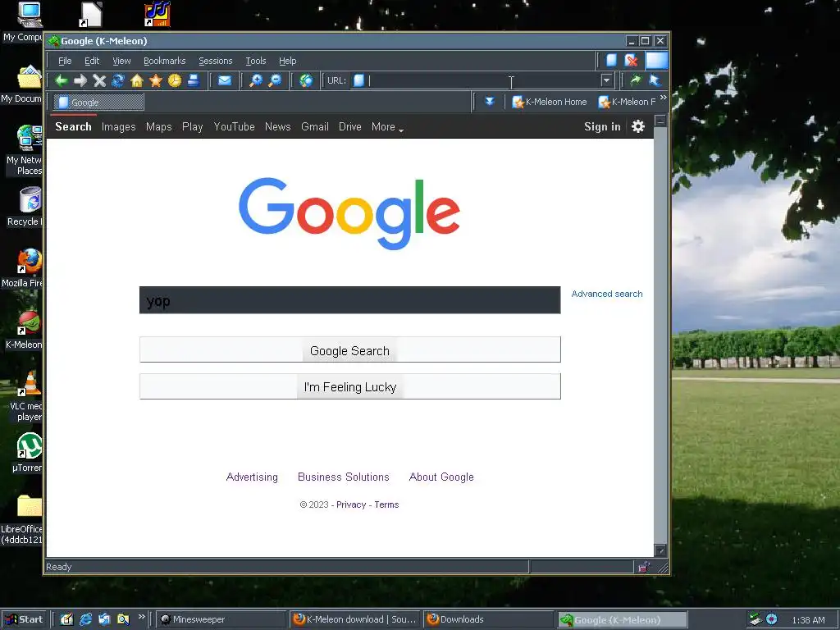Open the Advertising link
Screen dimensions: 840x630
point(252,477)
